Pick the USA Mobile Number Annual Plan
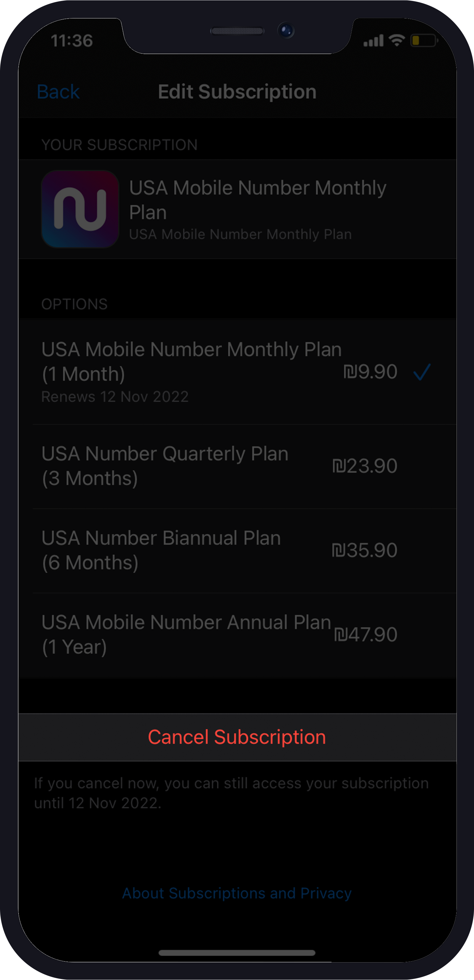The image size is (474, 980). (186, 634)
